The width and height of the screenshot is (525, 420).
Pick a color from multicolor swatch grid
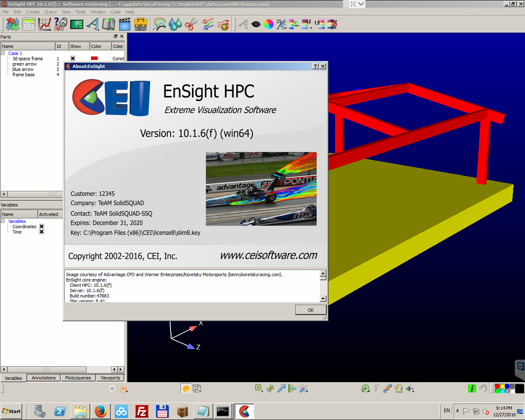[505, 388]
